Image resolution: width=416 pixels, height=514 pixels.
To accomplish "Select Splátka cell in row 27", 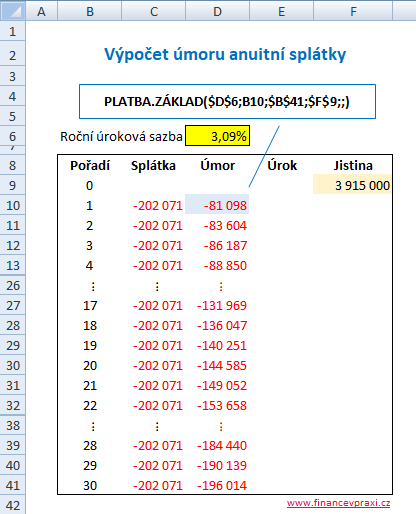I will point(153,305).
